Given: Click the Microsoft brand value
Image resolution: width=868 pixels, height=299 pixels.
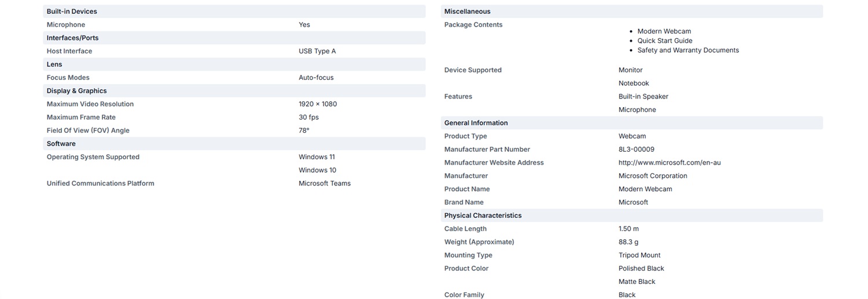Looking at the screenshot, I should pos(633,202).
